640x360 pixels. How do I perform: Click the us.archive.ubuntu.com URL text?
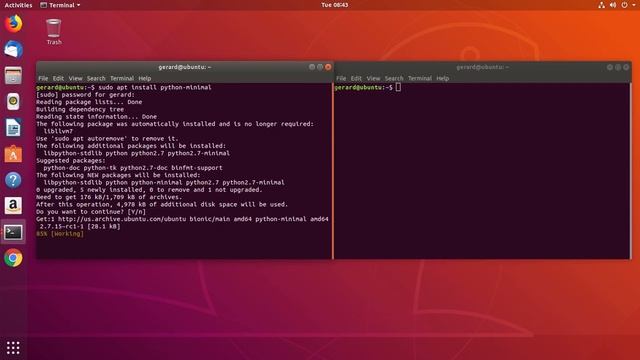tap(122, 219)
